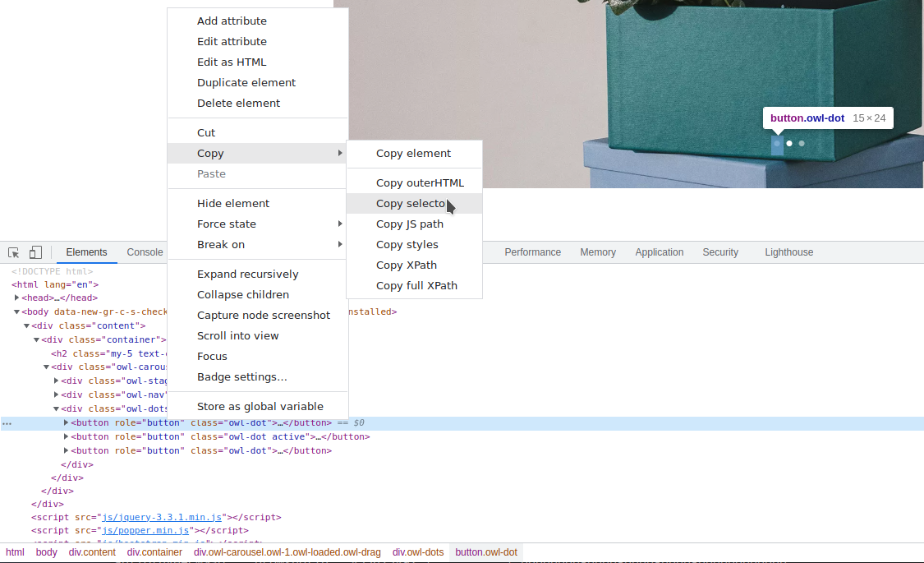This screenshot has height=563, width=924.
Task: Toggle the device toolbar icon
Action: tap(35, 252)
